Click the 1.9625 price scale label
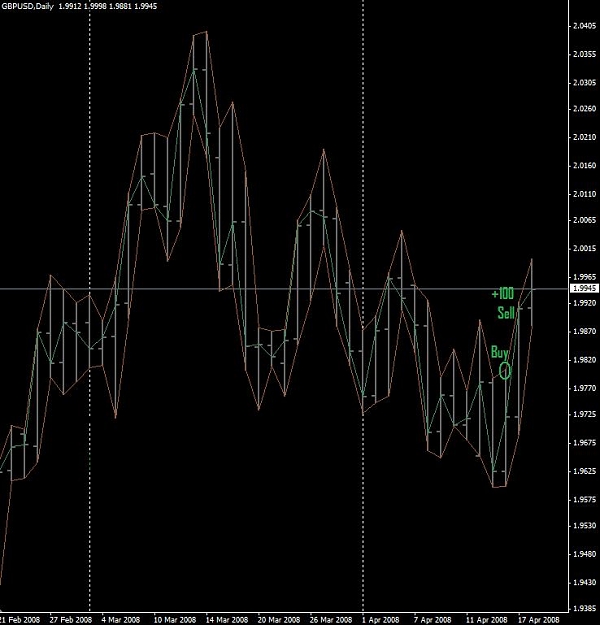The image size is (600, 625). [584, 471]
